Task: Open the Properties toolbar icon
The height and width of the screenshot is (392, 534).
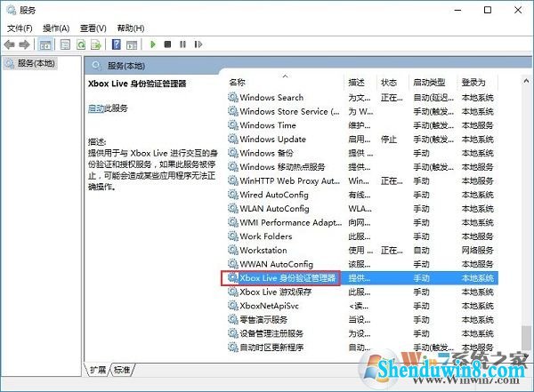Action: tap(65, 44)
